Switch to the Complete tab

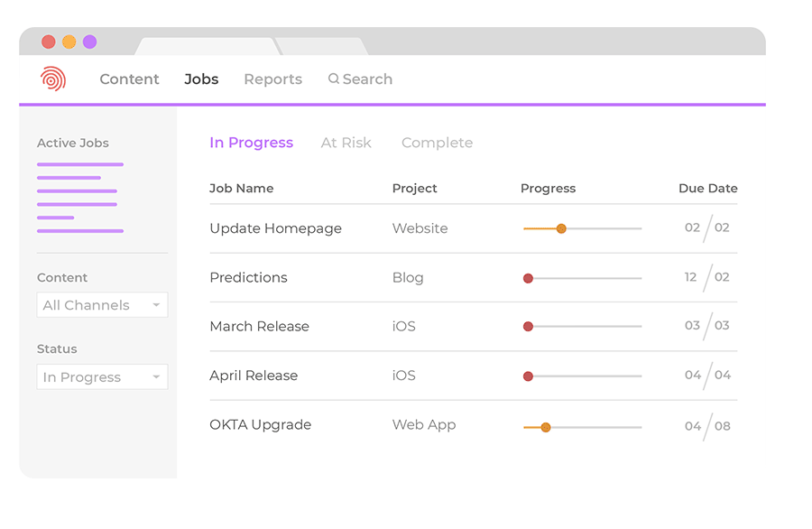click(x=437, y=143)
